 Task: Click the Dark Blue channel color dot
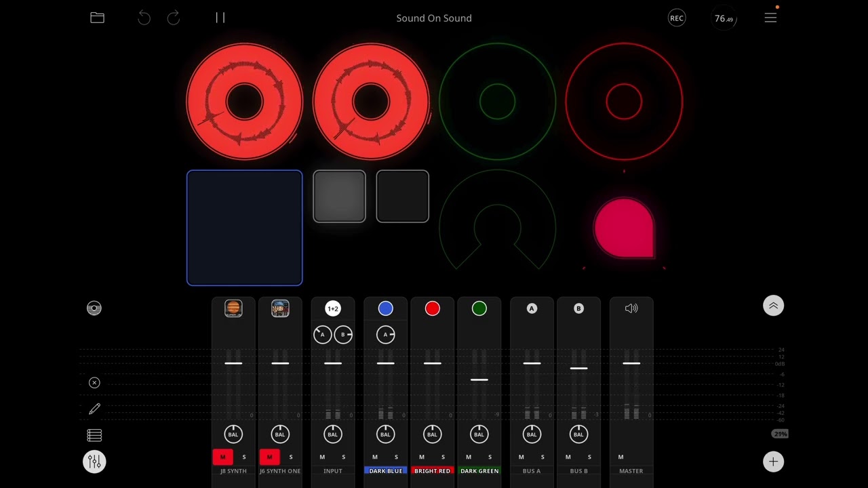386,308
